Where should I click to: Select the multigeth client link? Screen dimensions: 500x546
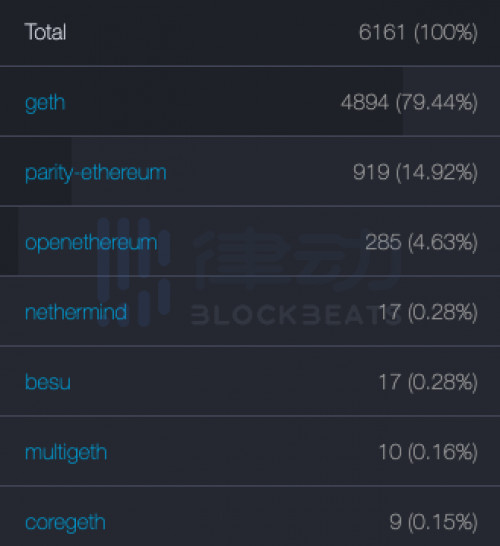pos(66,453)
